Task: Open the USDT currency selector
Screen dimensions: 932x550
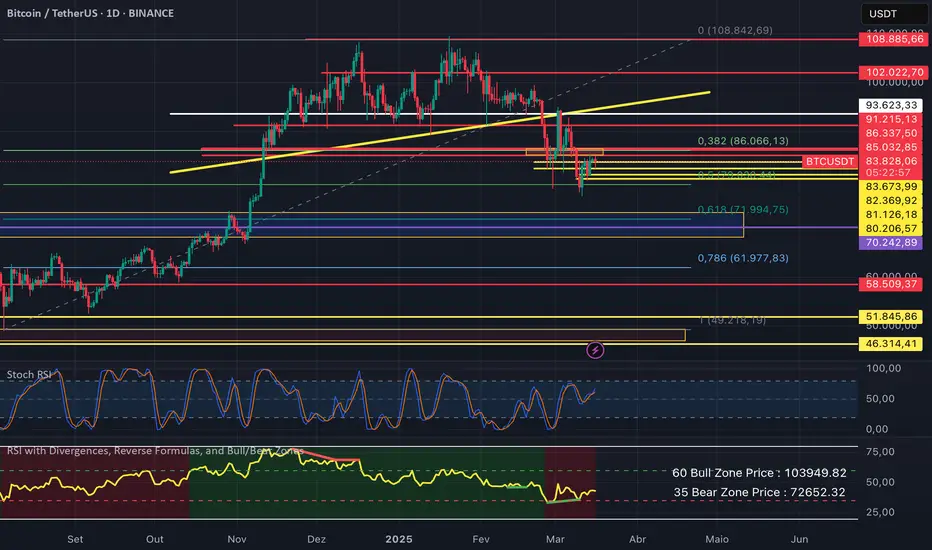Action: click(893, 14)
